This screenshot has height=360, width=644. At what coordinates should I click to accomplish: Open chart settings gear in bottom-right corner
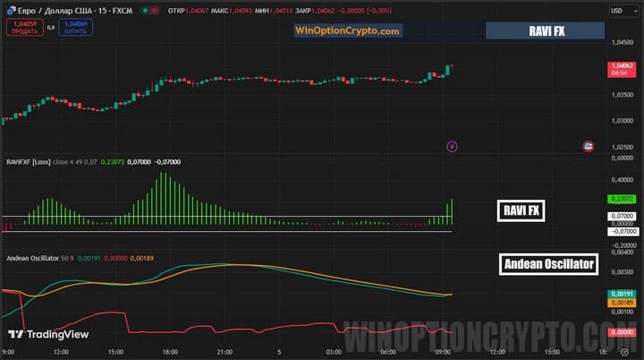tap(624, 352)
